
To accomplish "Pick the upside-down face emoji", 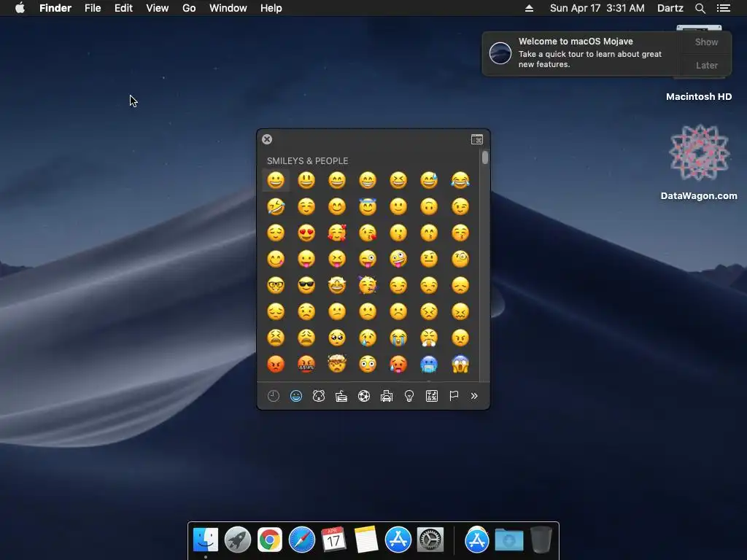I will 429,206.
